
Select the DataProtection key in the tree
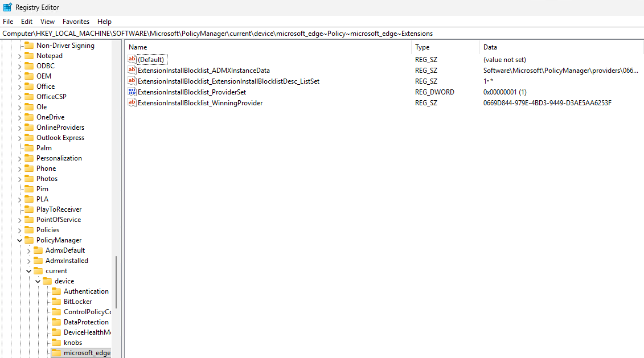(x=86, y=322)
